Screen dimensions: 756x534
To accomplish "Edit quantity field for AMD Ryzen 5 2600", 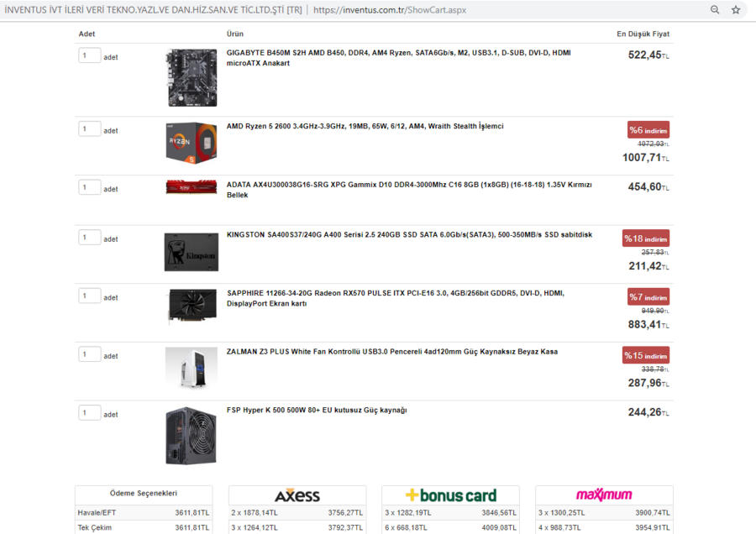I will click(90, 128).
